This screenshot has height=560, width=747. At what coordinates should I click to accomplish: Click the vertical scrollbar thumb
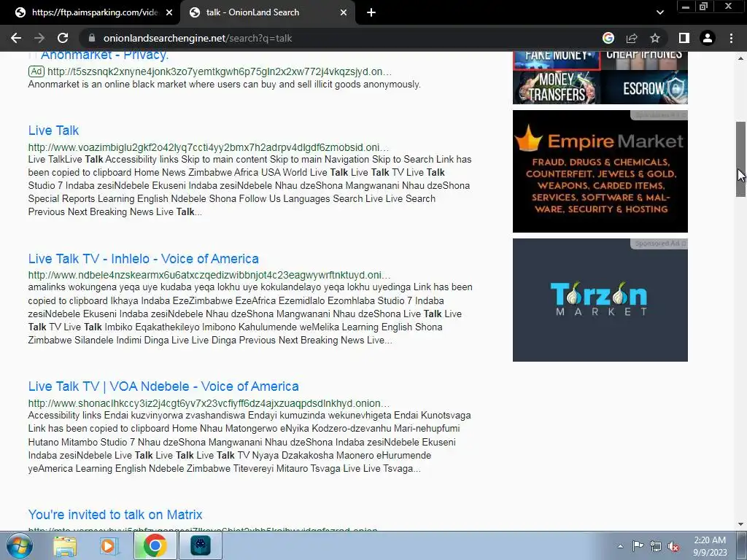[x=740, y=159]
